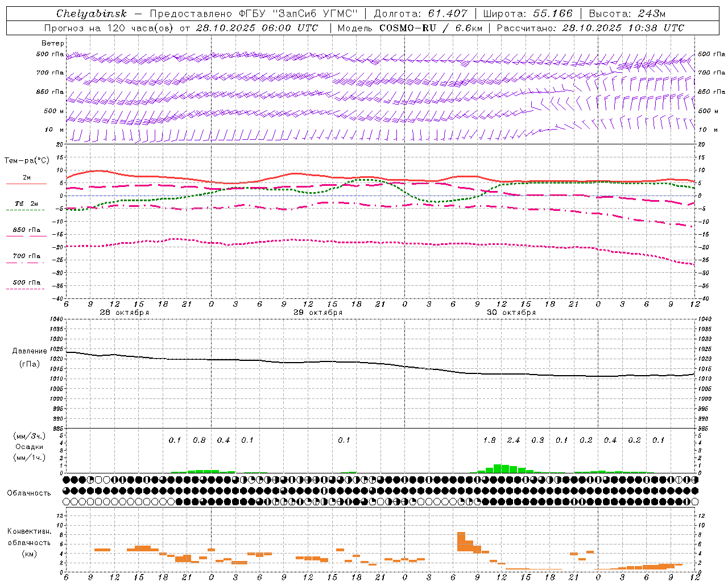Viewport: 728px width, 582px height.
Task: Click the 0.3 precipitation value
Action: (x=537, y=440)
